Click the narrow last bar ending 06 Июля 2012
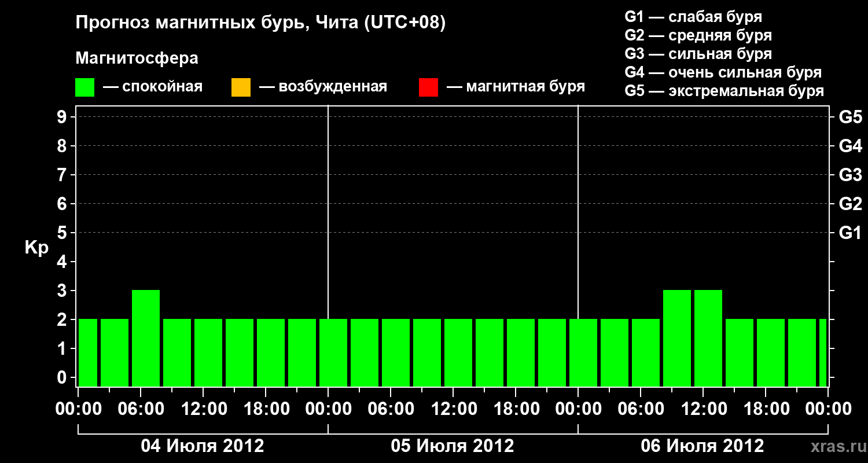 (823, 352)
